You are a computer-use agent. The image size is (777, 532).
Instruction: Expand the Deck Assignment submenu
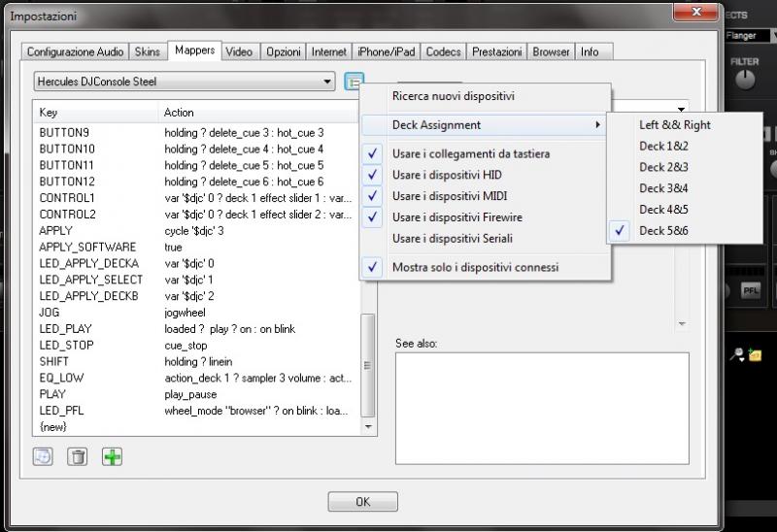(x=486, y=125)
